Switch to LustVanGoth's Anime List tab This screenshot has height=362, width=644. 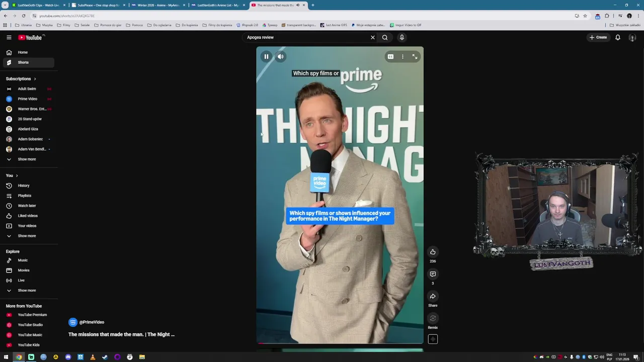[x=218, y=5]
